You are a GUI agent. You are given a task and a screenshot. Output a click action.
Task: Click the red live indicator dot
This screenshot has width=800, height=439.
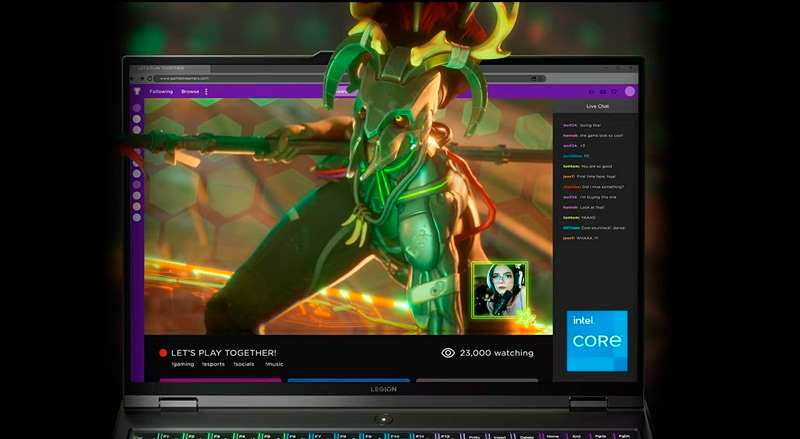(x=163, y=353)
